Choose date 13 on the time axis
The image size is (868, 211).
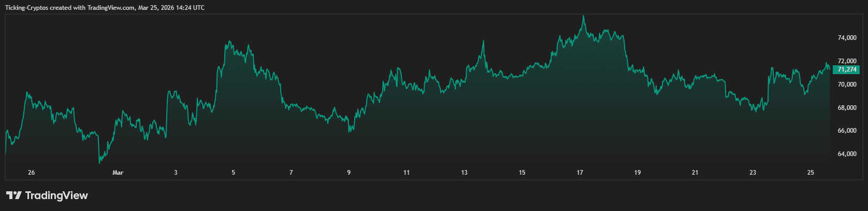(x=465, y=173)
